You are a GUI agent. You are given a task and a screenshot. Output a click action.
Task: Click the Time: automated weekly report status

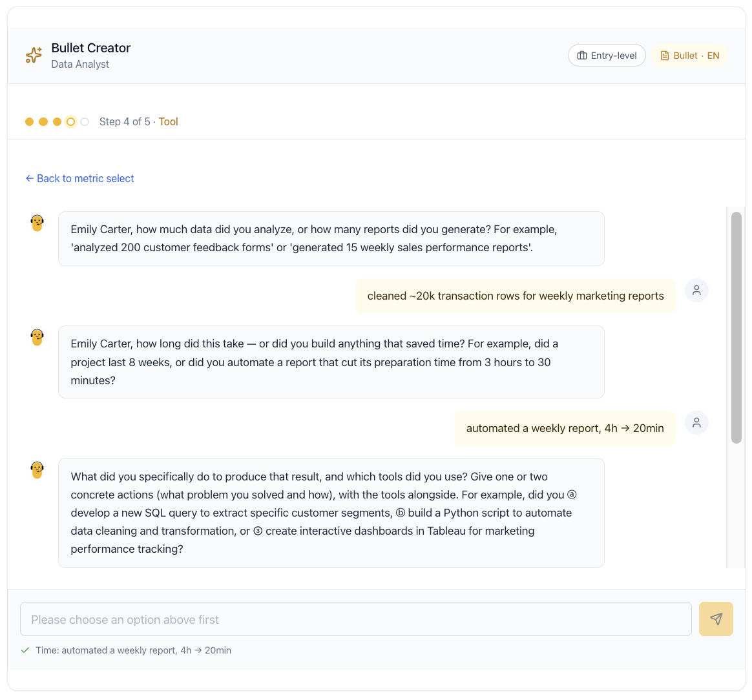pos(133,650)
